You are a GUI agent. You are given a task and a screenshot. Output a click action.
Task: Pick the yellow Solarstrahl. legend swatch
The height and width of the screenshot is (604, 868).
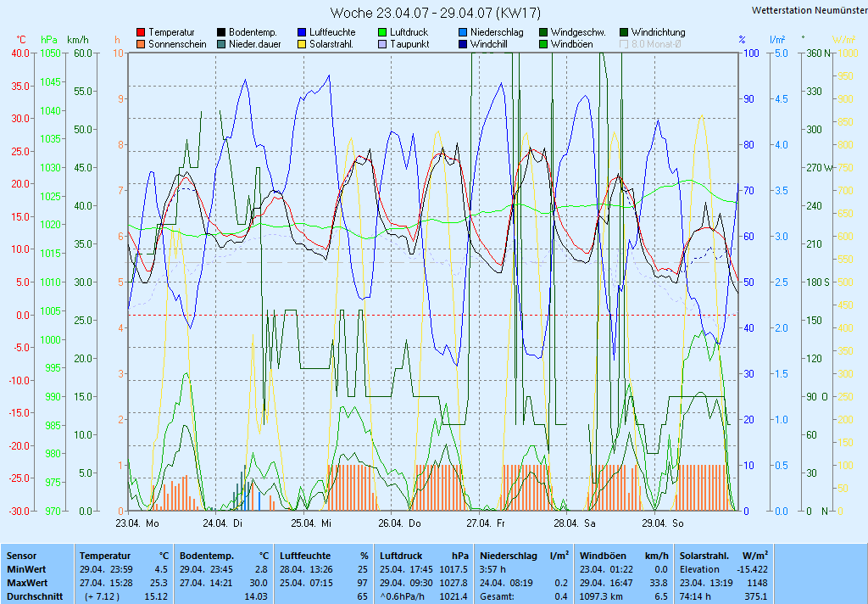pyautogui.click(x=302, y=44)
